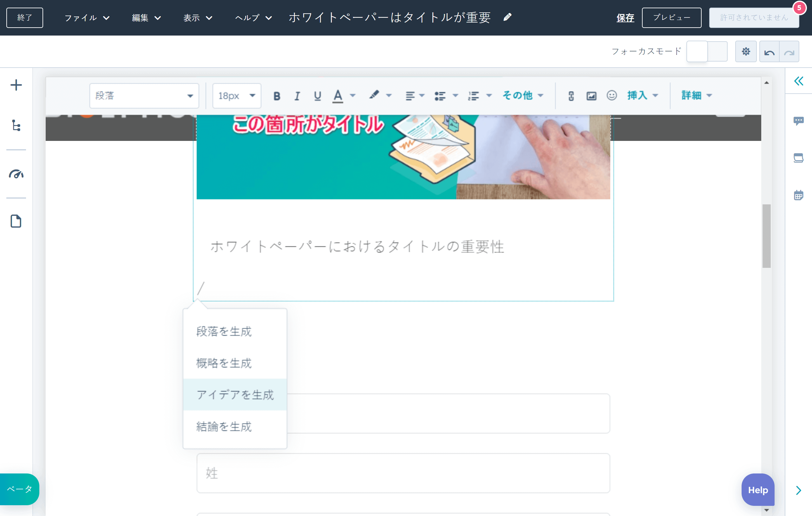The height and width of the screenshot is (516, 812).
Task: Click the emoji smiley icon
Action: coord(612,96)
